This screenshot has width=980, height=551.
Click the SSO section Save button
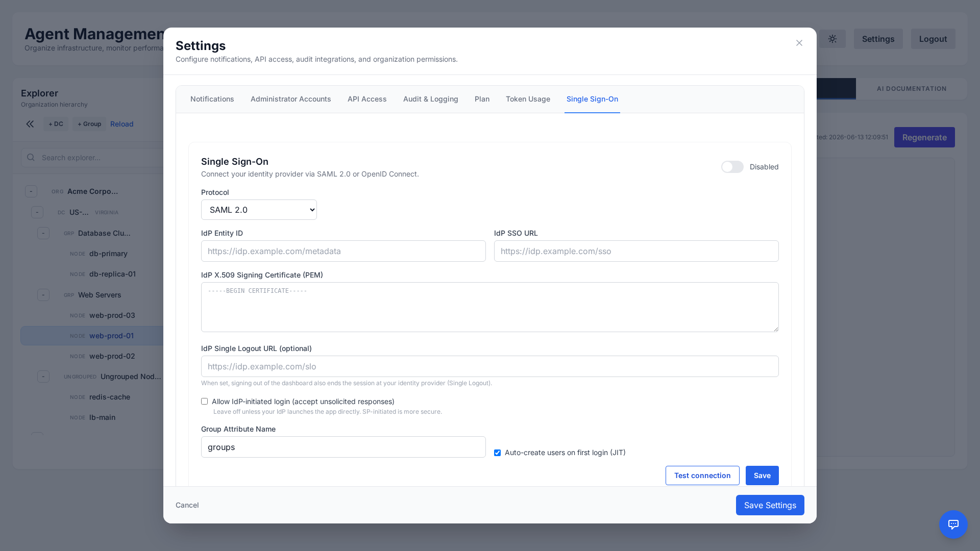click(x=762, y=475)
